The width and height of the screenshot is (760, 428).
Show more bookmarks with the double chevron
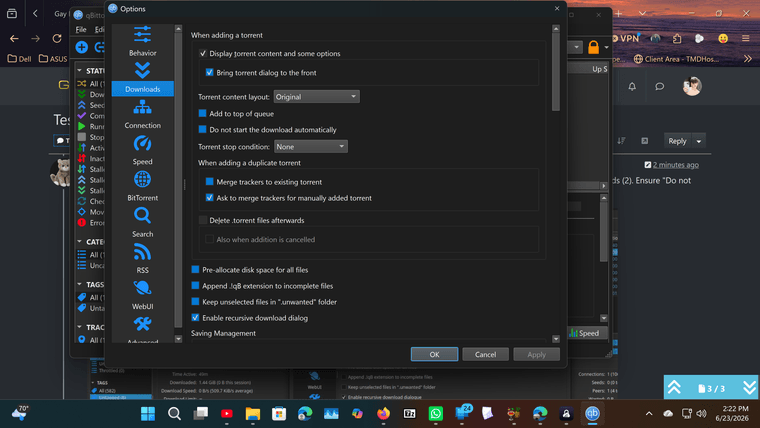point(747,59)
